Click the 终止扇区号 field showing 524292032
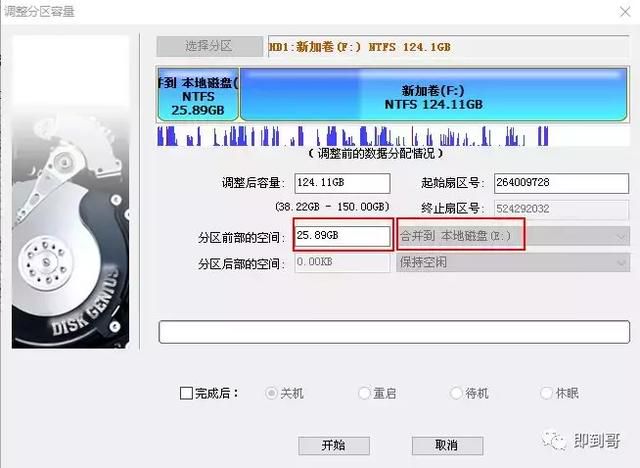This screenshot has width=640, height=468. [x=561, y=209]
